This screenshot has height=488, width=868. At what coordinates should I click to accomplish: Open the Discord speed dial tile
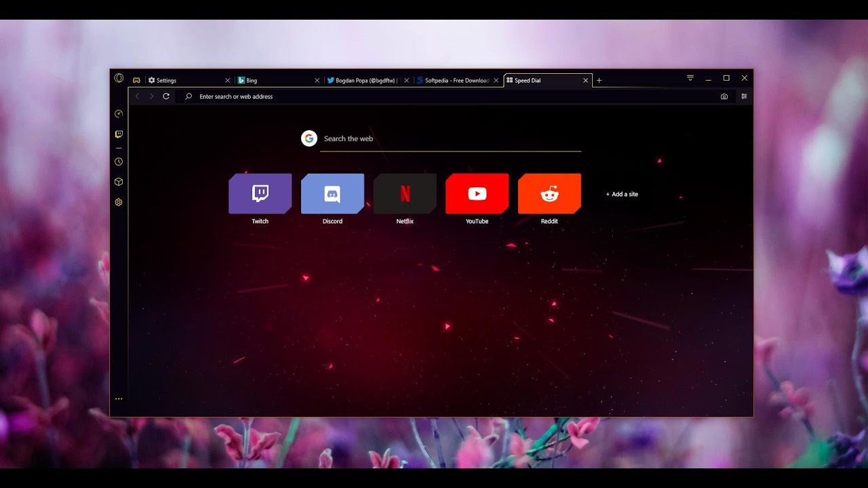coord(332,194)
